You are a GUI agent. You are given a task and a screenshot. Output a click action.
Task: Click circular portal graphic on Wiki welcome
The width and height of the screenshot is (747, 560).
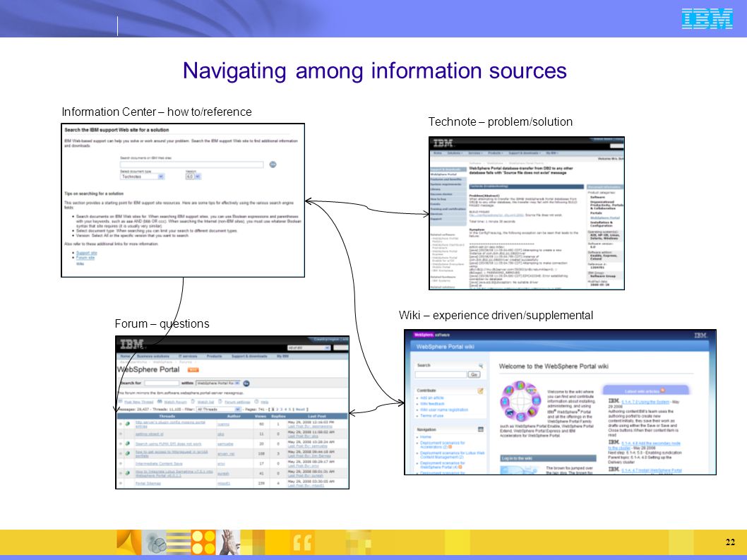pos(520,401)
